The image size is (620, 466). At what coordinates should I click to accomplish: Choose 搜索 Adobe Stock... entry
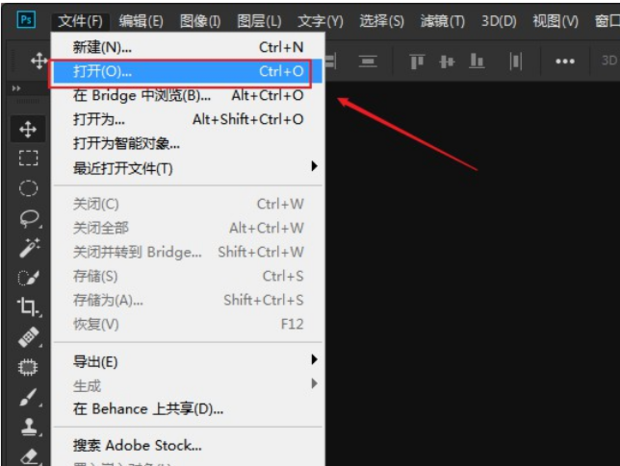tap(188, 445)
